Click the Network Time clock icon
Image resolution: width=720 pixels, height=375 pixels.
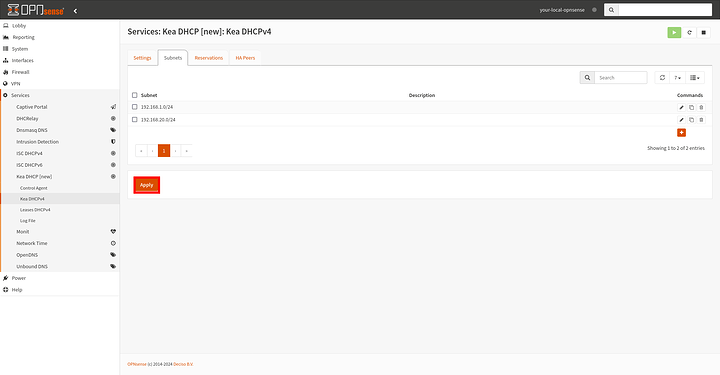click(x=113, y=243)
